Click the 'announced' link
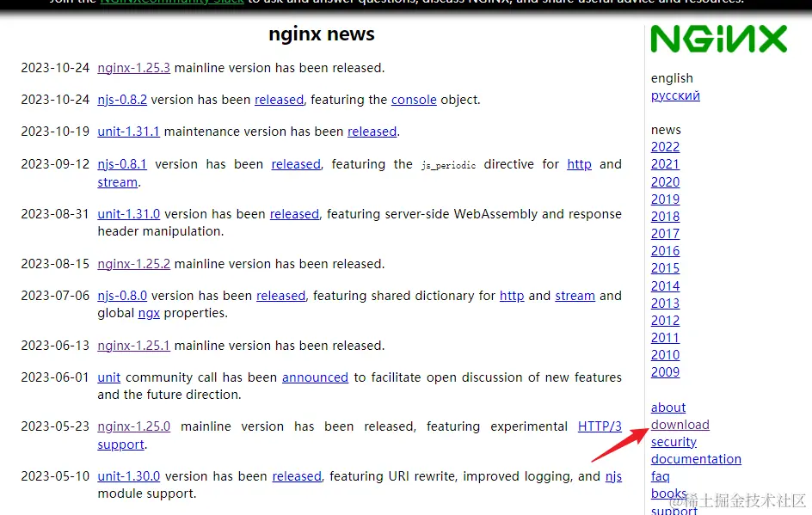This screenshot has width=812, height=515. [x=315, y=377]
